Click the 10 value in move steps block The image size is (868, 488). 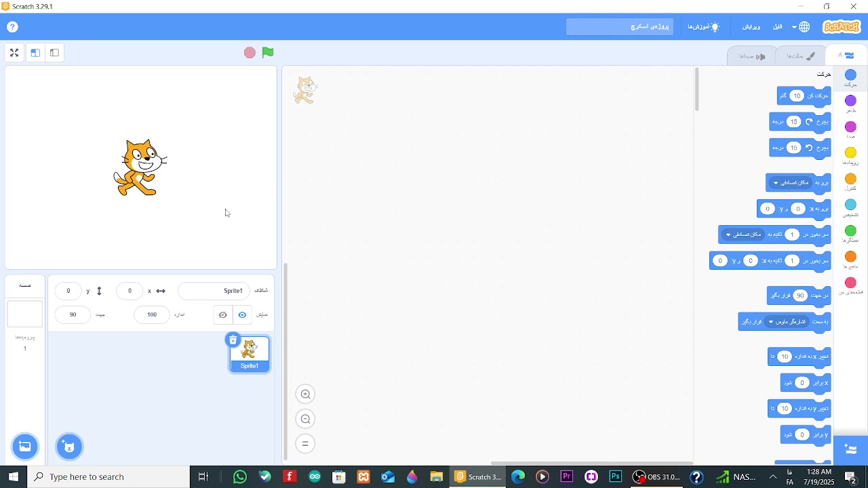point(798,96)
